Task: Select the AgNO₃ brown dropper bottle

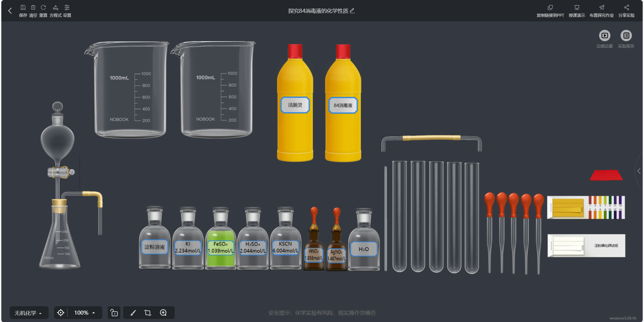Action: [x=336, y=240]
